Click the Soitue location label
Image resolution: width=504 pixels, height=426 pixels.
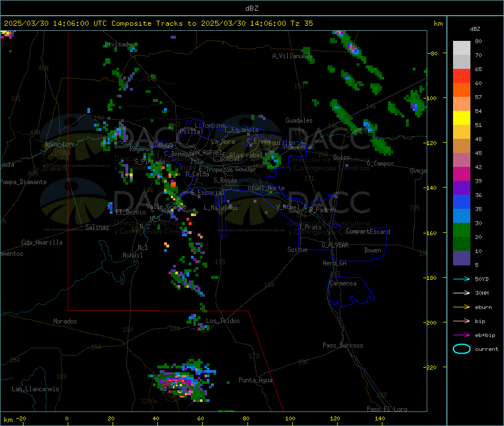tap(297, 250)
